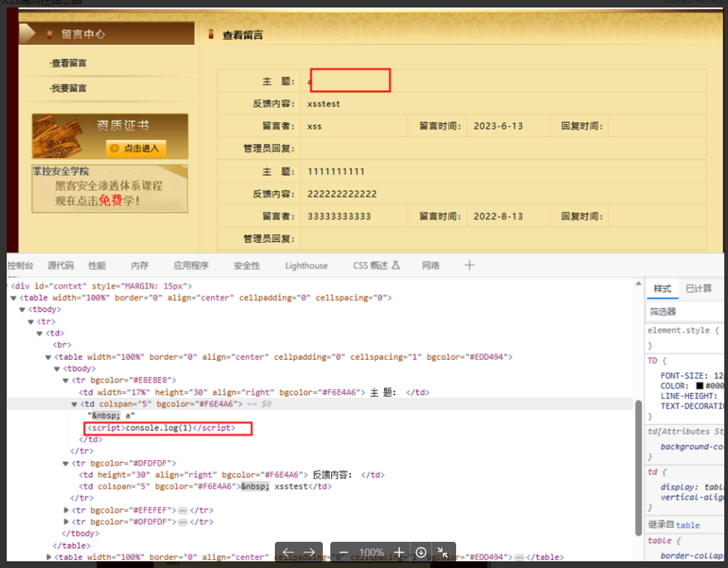Click the 点击进入 button on certificate banner
728x568 pixels.
click(x=136, y=148)
